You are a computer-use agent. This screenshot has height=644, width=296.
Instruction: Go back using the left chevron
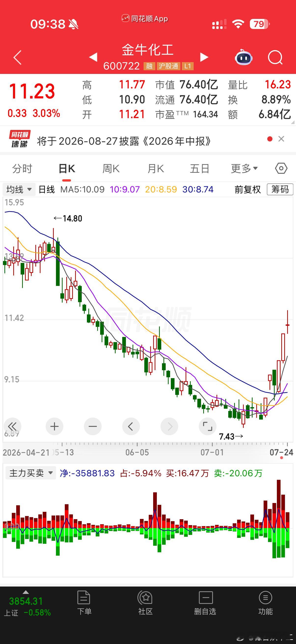click(x=17, y=57)
